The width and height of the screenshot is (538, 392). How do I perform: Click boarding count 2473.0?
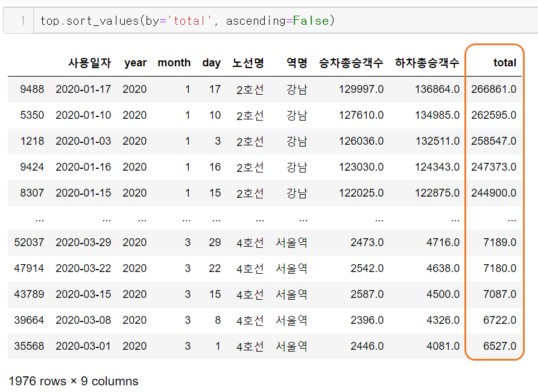[367, 242]
